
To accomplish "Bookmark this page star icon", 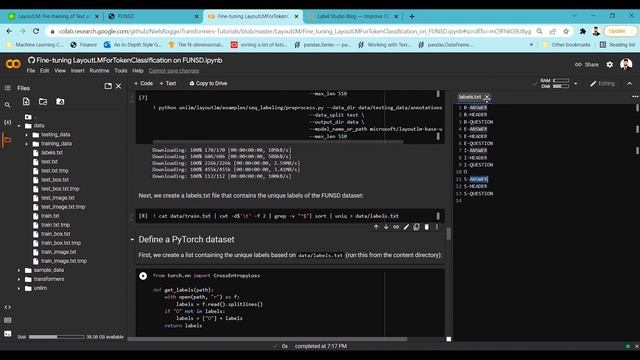I will [566, 31].
